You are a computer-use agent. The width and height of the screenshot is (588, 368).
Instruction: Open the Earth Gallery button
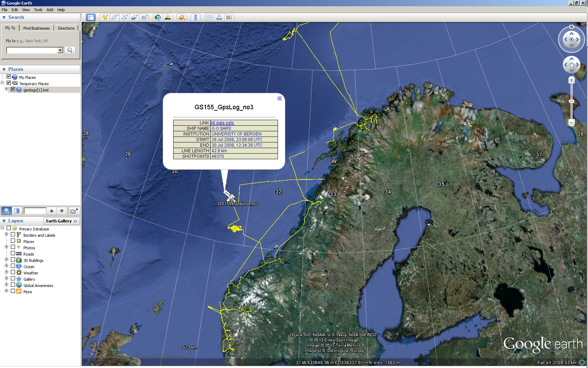[61, 221]
